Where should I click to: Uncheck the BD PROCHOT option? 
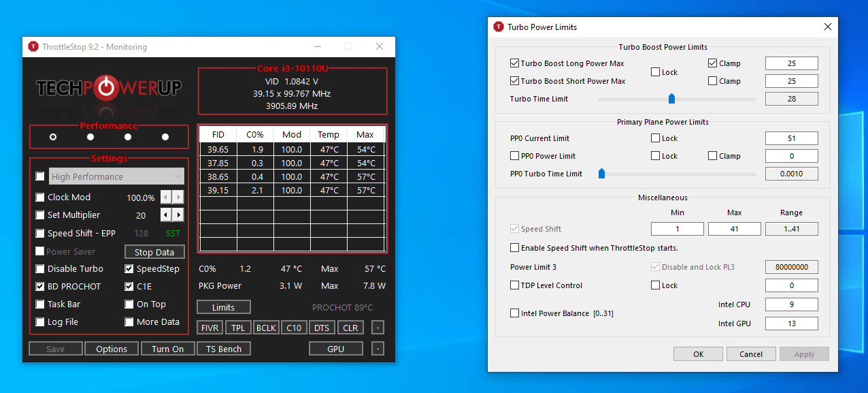point(40,287)
